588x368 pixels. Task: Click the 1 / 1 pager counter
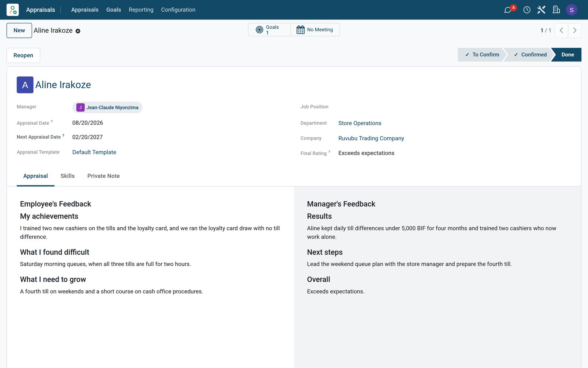click(x=546, y=31)
